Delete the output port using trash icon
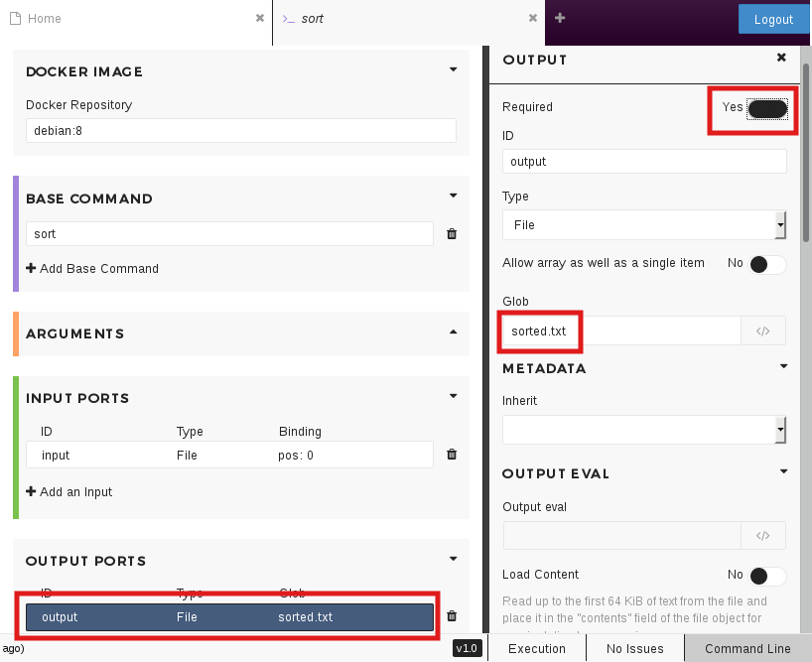Viewport: 812px width, 662px height. click(452, 616)
